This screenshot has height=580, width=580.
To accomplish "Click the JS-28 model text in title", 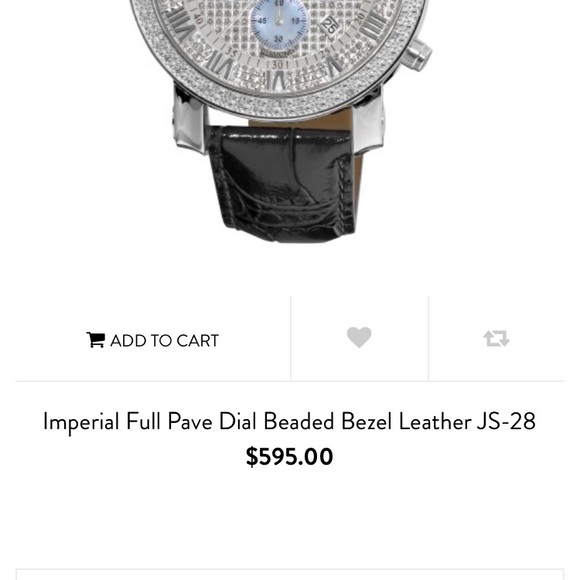I will click(x=506, y=421).
